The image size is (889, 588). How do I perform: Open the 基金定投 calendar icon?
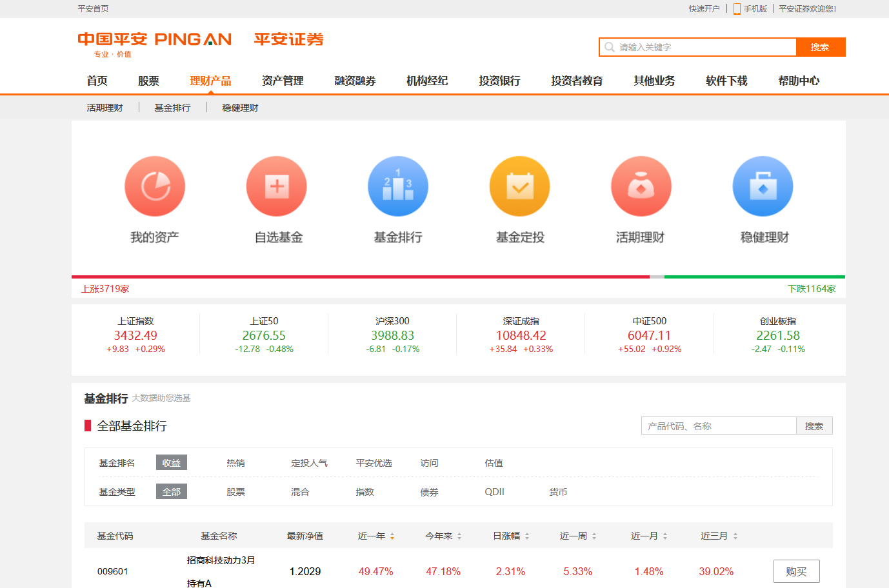pos(520,186)
